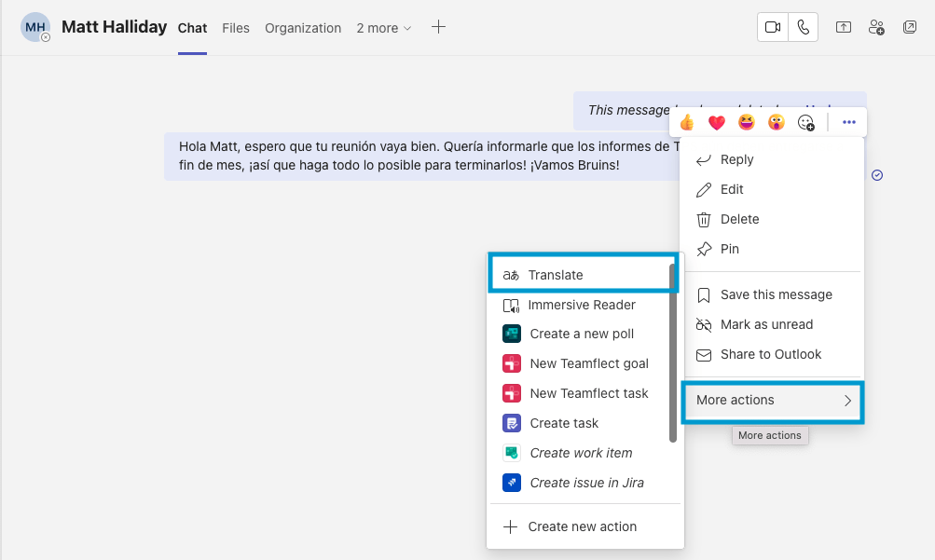Open more reactions emoji picker

tap(806, 122)
